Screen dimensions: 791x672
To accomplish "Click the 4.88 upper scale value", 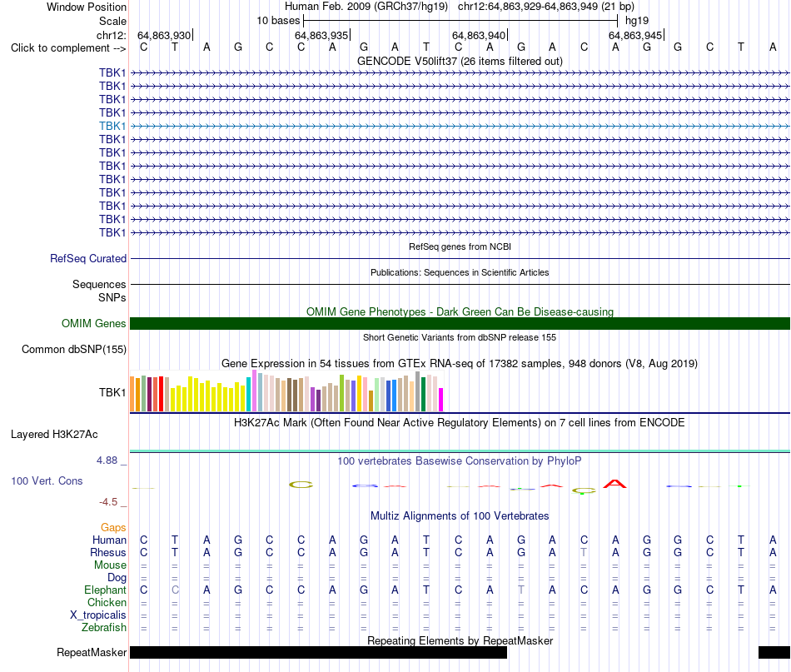I will [107, 460].
